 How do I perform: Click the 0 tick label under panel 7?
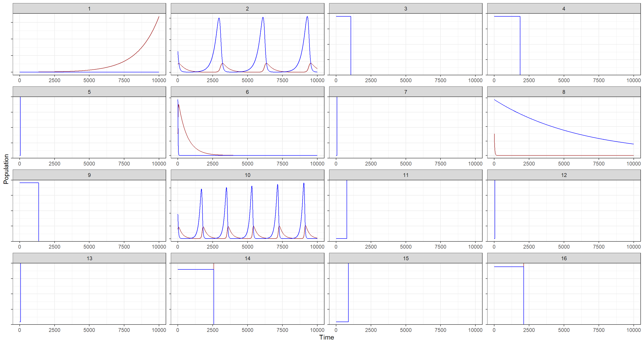pyautogui.click(x=336, y=163)
